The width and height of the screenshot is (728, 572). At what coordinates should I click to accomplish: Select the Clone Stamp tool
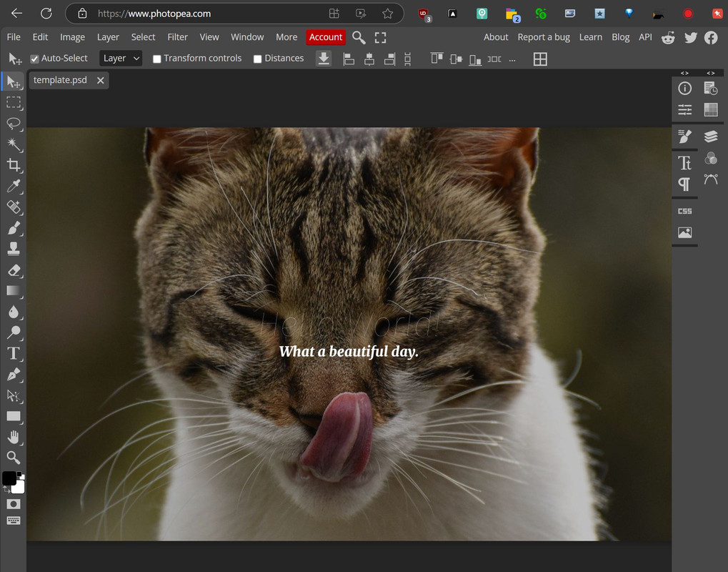pos(13,249)
